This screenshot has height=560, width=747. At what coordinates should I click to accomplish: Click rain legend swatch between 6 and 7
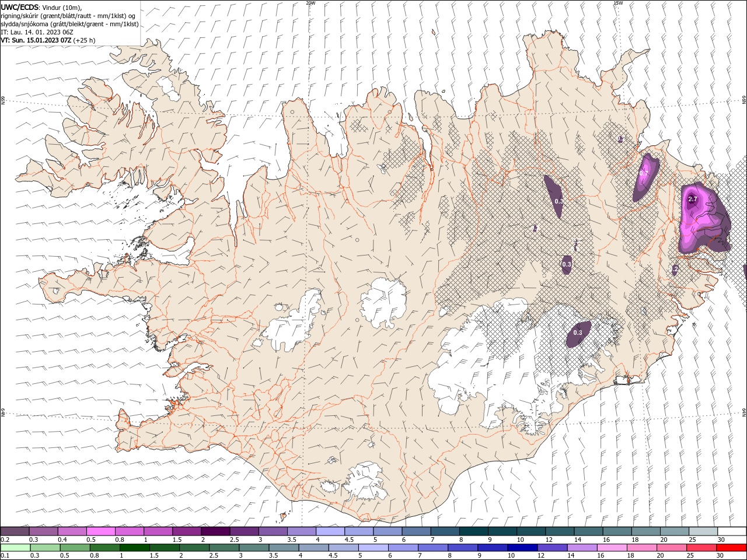tap(403, 548)
